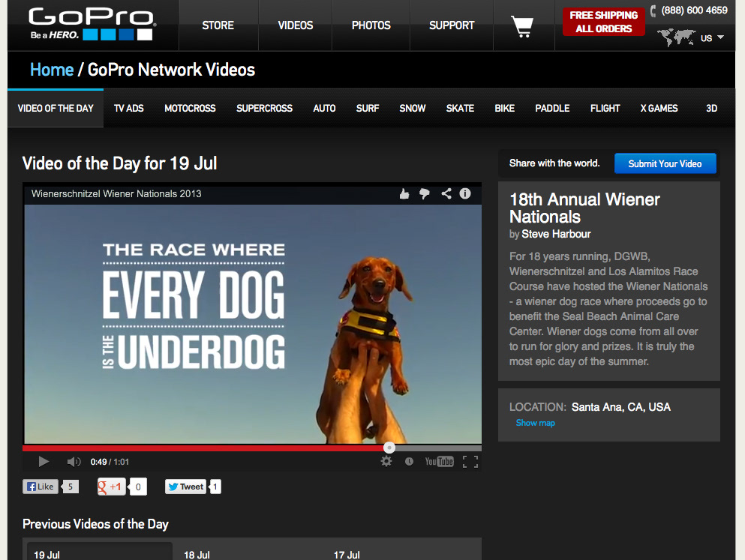
Task: Click the 18th Annual Wiener Nationals heading
Action: (584, 208)
